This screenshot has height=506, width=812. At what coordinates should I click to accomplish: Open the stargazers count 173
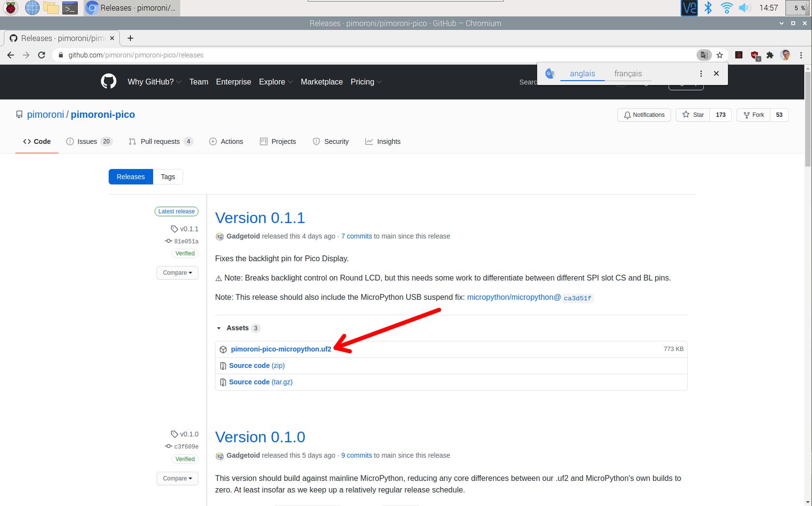721,115
